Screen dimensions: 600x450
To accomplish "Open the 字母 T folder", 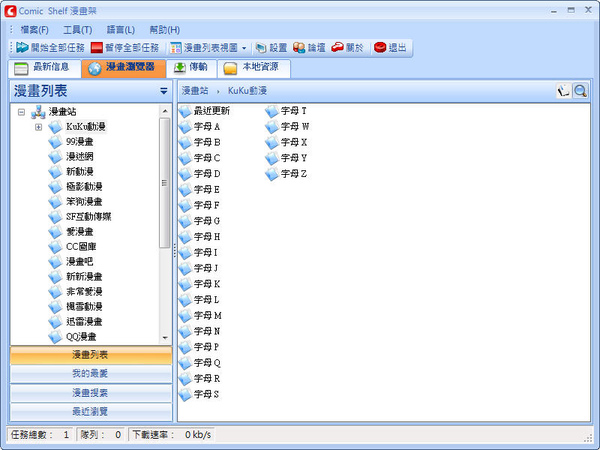I will (x=287, y=111).
